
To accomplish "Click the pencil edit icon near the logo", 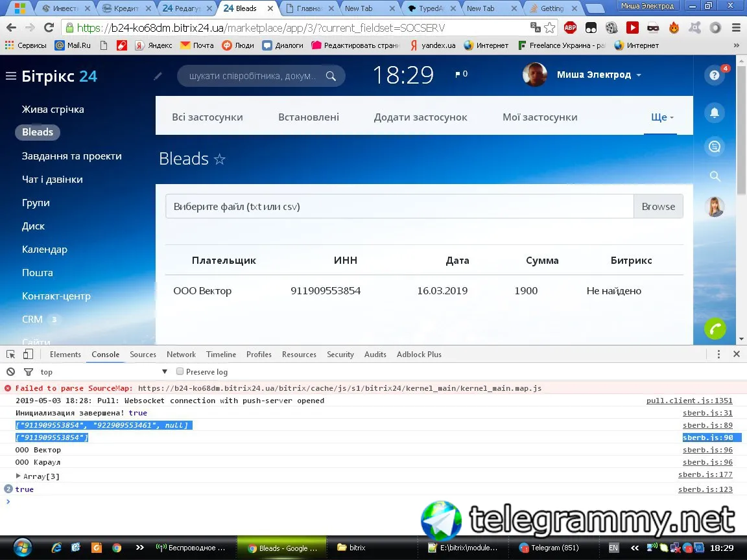I will 158,76.
